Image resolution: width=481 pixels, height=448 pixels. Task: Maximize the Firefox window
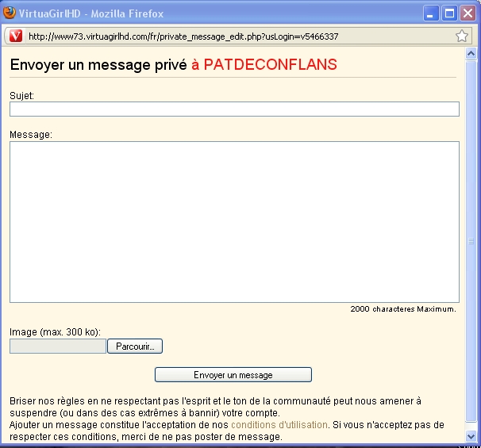[x=449, y=13]
